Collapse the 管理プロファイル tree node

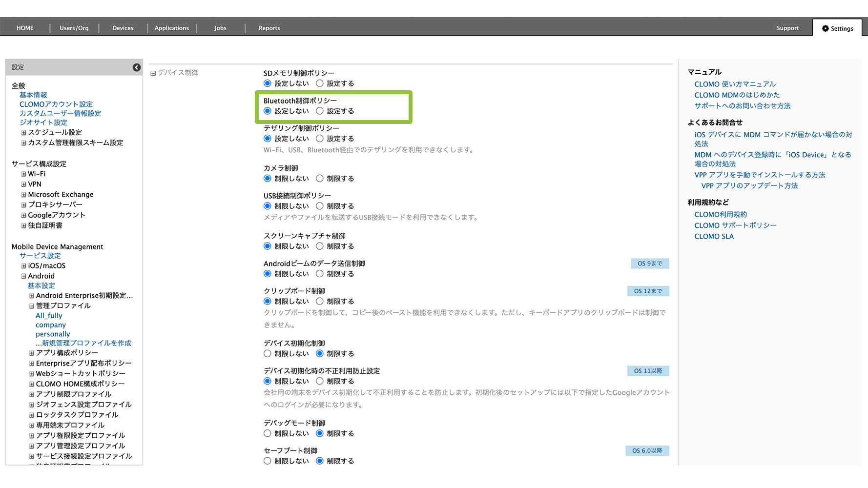coord(31,306)
